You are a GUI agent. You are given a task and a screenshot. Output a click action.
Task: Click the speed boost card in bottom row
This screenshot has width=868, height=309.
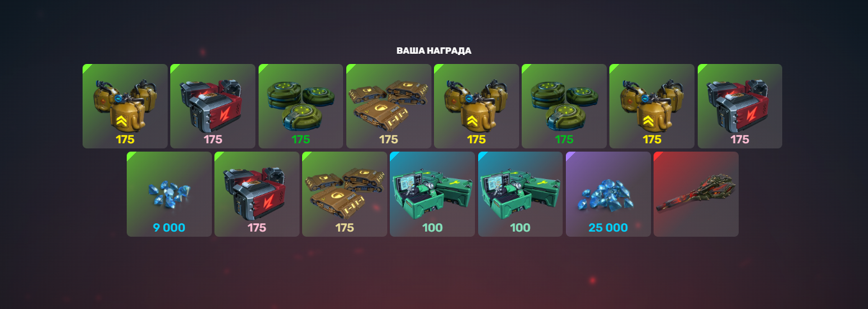(344, 194)
